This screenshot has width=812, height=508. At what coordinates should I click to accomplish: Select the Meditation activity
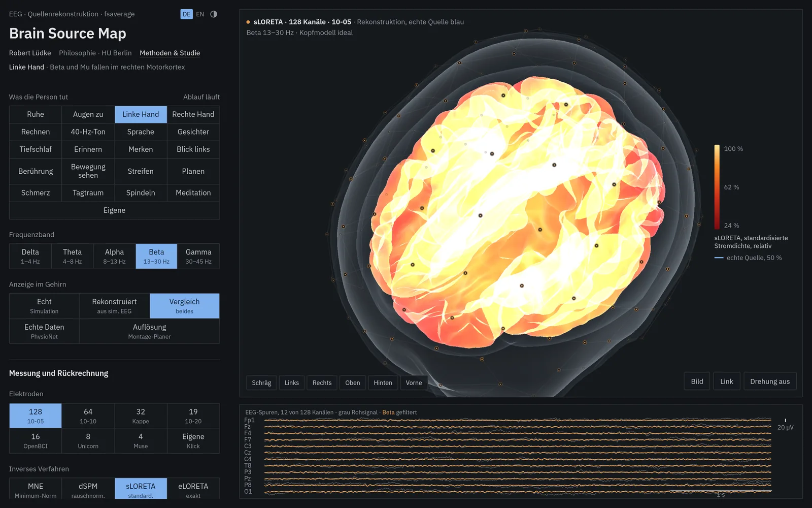pyautogui.click(x=193, y=193)
